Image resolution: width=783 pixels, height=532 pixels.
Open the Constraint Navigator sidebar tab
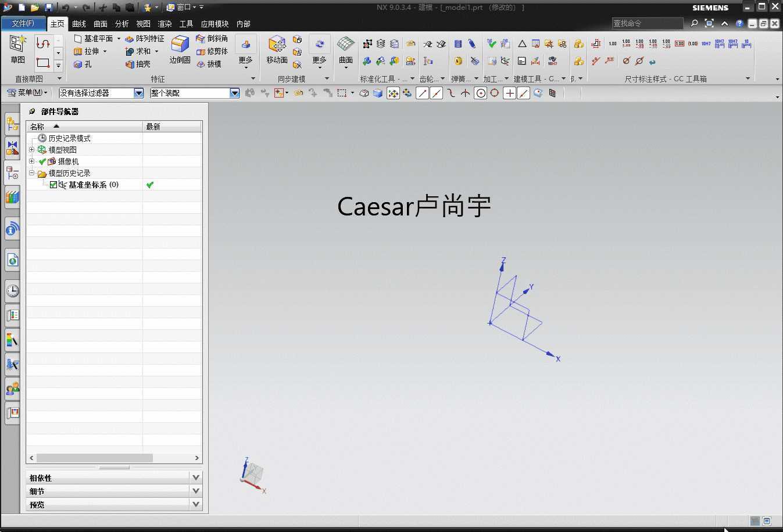tap(12, 148)
